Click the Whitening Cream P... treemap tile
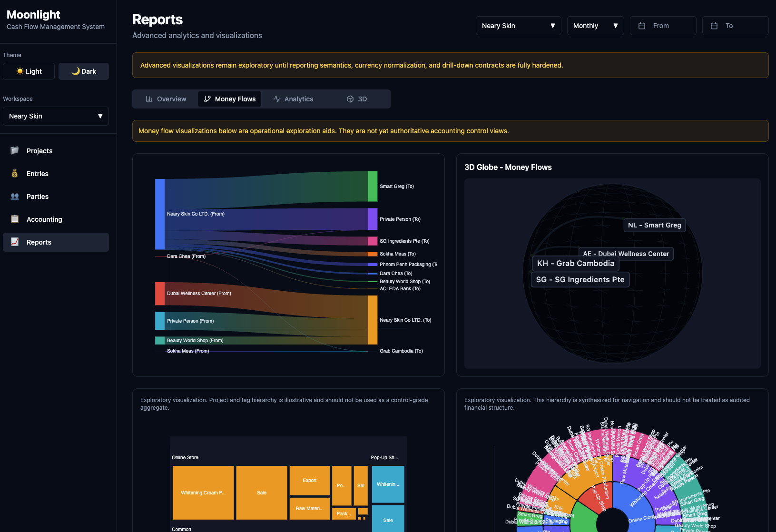 [203, 493]
